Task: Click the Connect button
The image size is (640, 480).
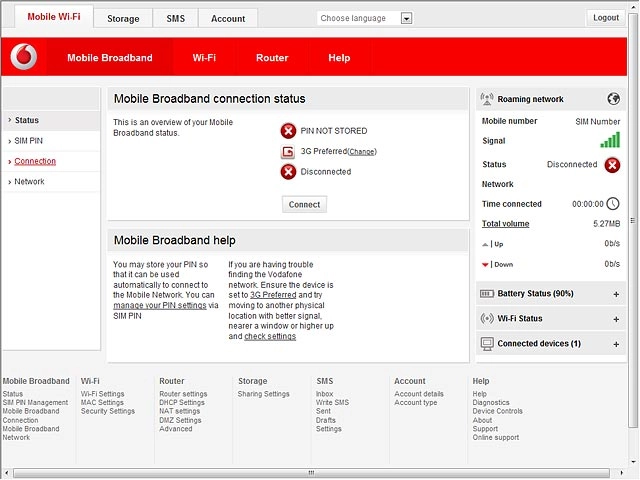Action: (x=304, y=204)
